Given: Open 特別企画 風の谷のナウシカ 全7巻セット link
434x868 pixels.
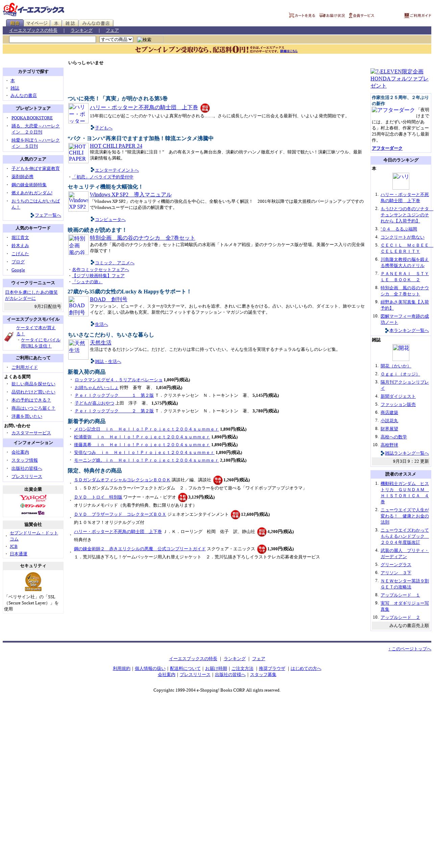Looking at the screenshot, I should (x=142, y=238).
